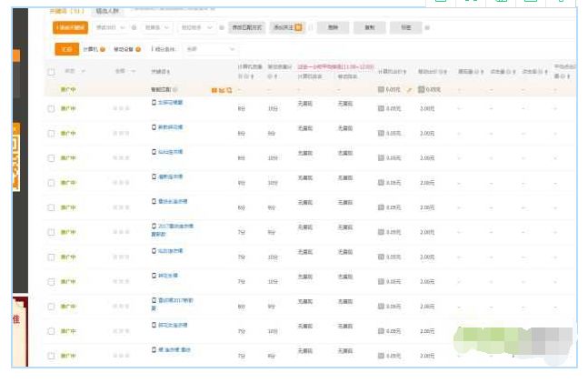Click the phone icon on the 2017 keyword row
The image size is (588, 383).
(x=154, y=225)
